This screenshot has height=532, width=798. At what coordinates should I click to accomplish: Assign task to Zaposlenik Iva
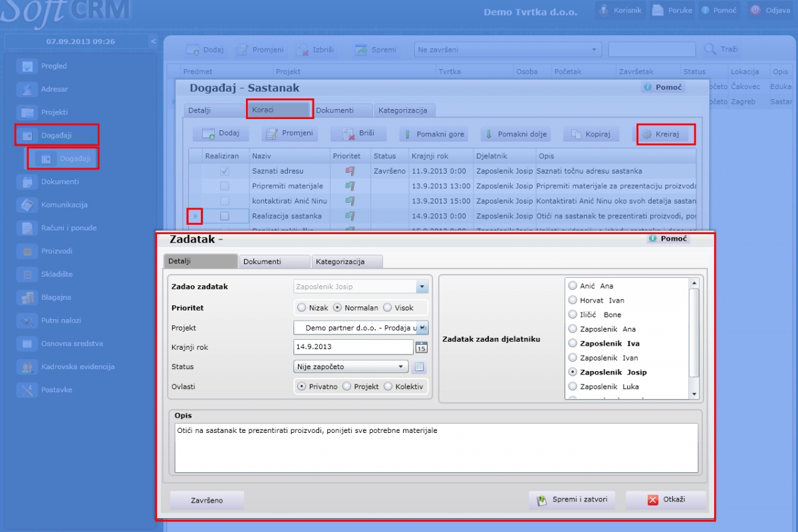[573, 344]
